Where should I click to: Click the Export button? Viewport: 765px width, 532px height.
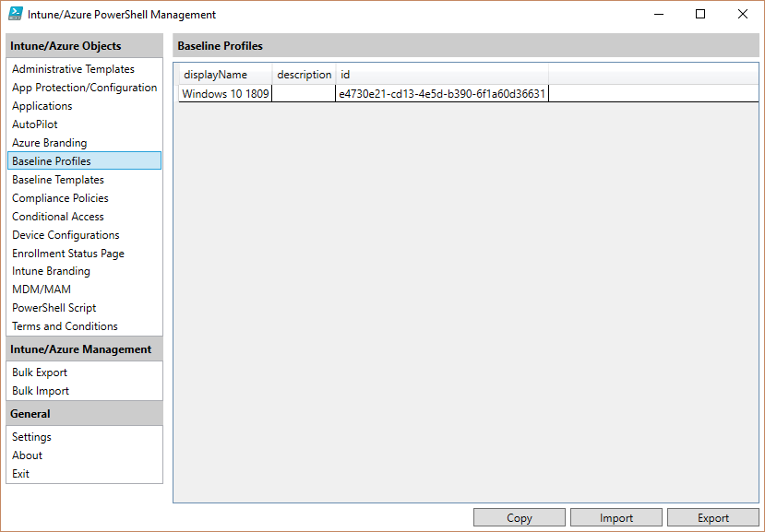coord(712,518)
